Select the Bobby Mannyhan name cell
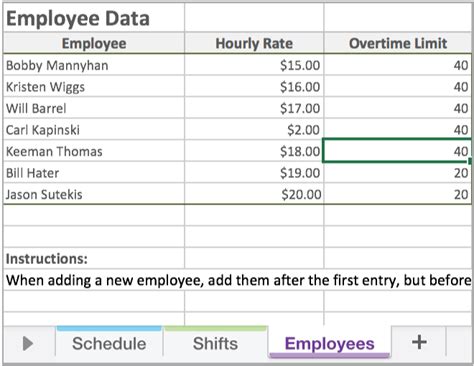Viewport: 474px width, 366px height. [x=94, y=65]
